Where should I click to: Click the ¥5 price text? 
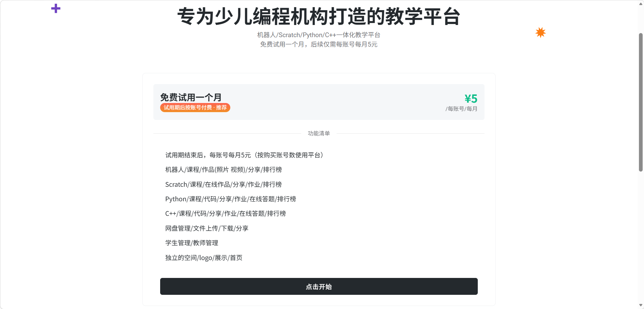471,99
